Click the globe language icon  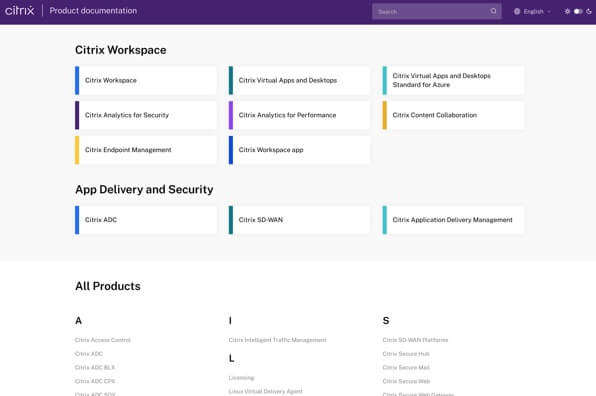tap(517, 11)
